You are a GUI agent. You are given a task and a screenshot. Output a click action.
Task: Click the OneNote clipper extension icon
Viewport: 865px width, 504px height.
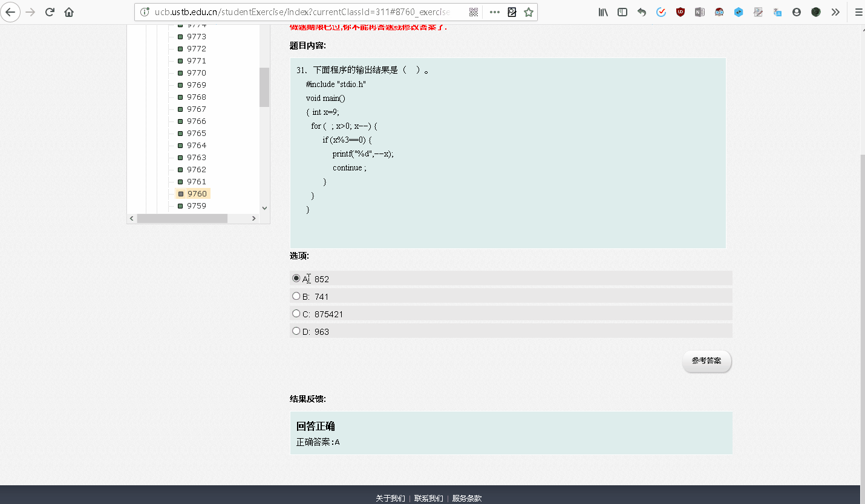click(700, 12)
